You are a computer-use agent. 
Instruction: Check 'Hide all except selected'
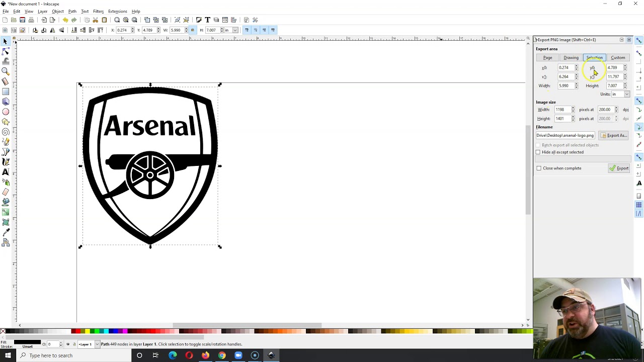[538, 152]
